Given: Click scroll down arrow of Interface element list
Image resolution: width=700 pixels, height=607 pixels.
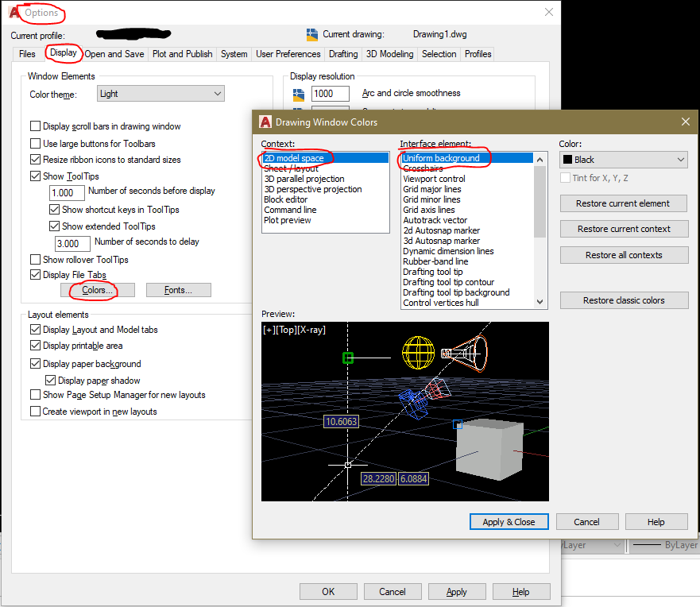Looking at the screenshot, I should (540, 302).
